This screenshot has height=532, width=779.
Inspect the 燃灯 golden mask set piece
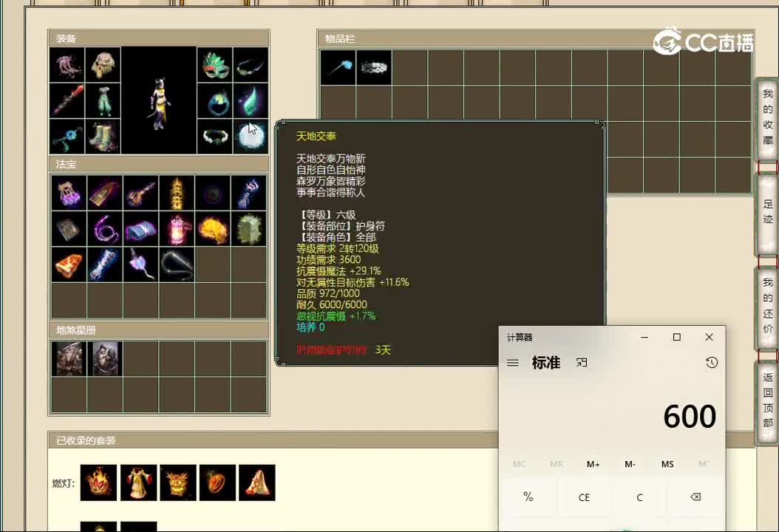[178, 482]
